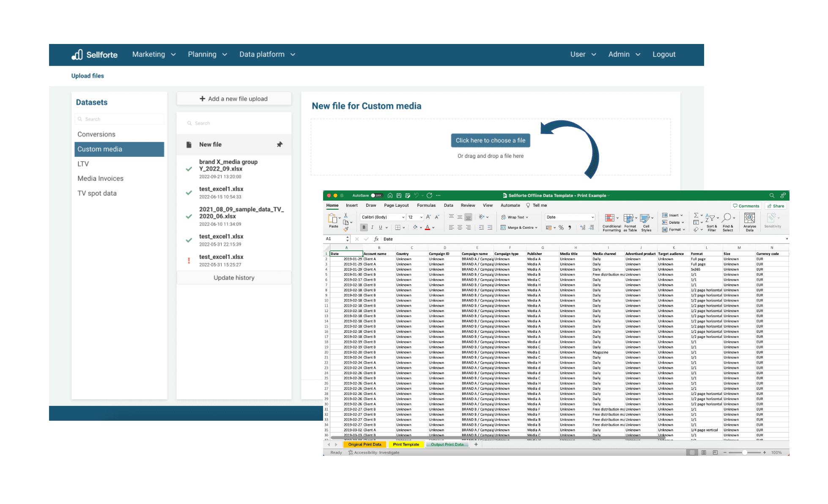Screen dimensions: 828x504
Task: Open the Data ribbon tab
Action: coord(449,205)
